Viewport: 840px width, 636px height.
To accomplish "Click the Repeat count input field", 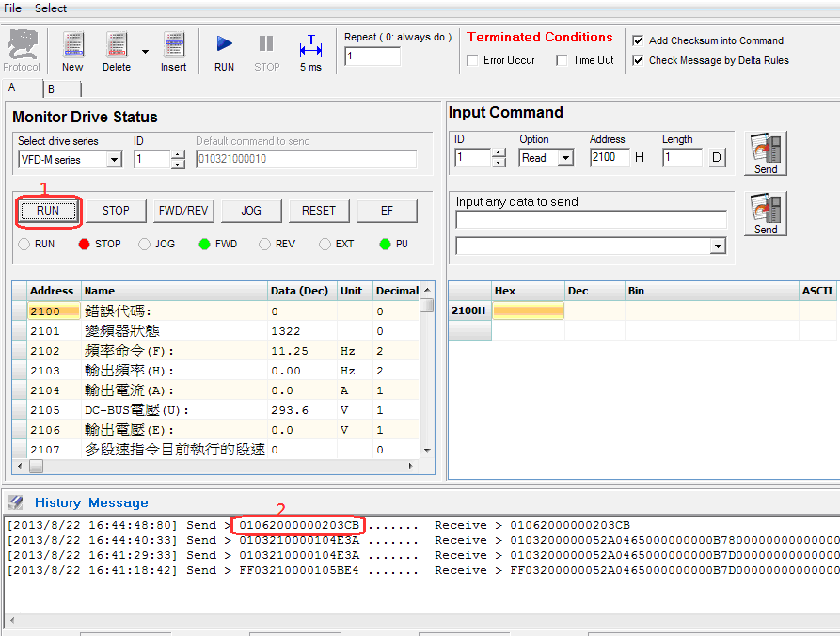I will [x=372, y=56].
